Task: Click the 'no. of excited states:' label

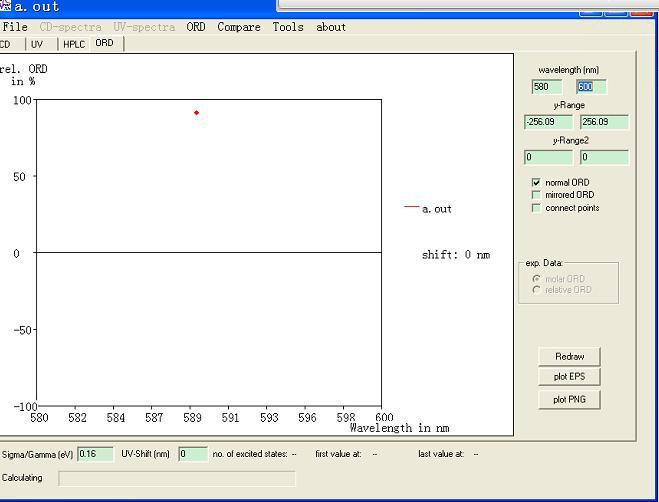Action: [250, 454]
